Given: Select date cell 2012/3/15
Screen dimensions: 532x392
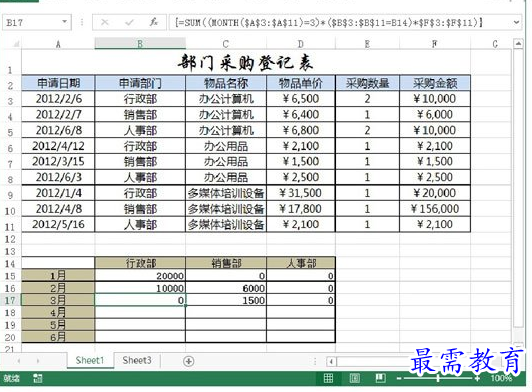Looking at the screenshot, I should pyautogui.click(x=58, y=162).
